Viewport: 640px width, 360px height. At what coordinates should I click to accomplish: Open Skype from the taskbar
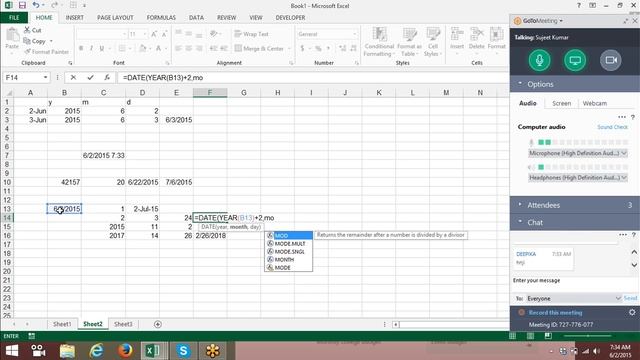(x=183, y=351)
